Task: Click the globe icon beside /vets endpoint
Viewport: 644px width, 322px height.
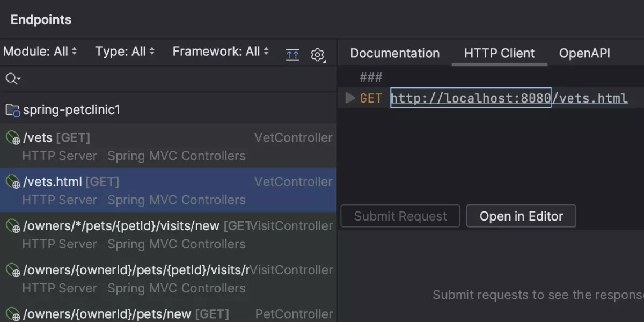Action: tap(13, 138)
